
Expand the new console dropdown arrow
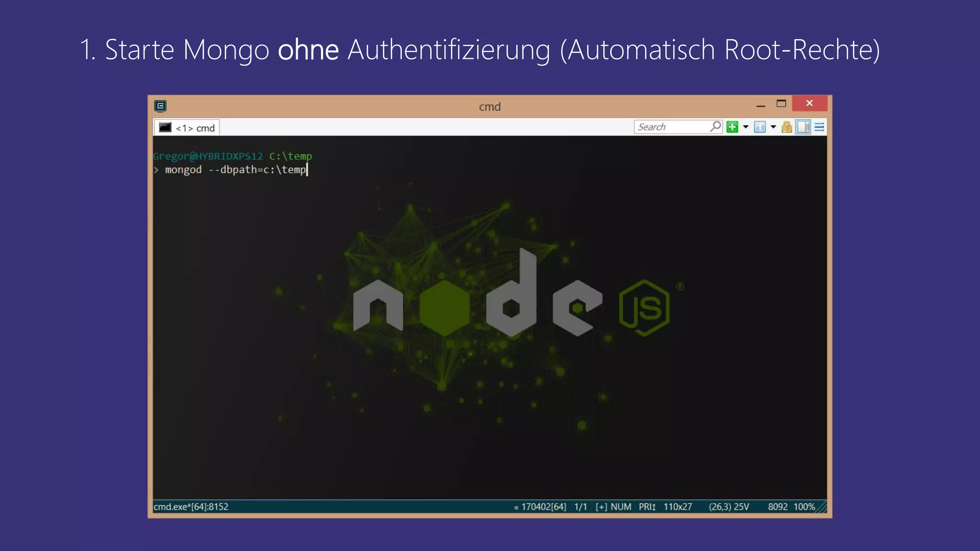click(x=746, y=127)
